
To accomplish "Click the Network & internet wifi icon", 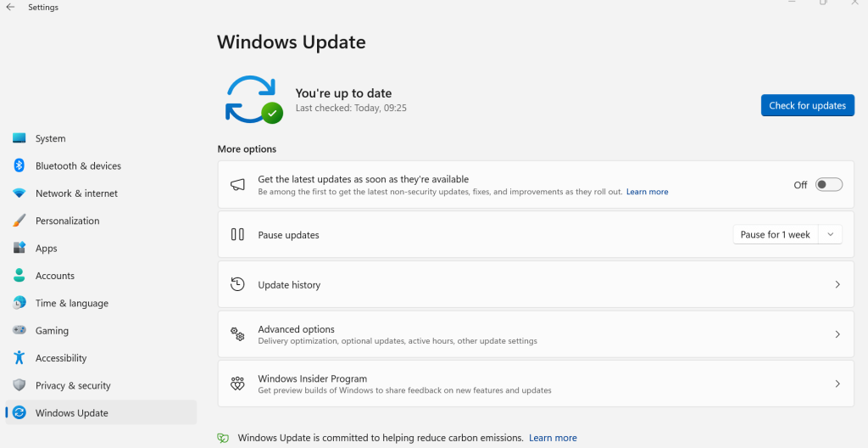I will (x=19, y=193).
